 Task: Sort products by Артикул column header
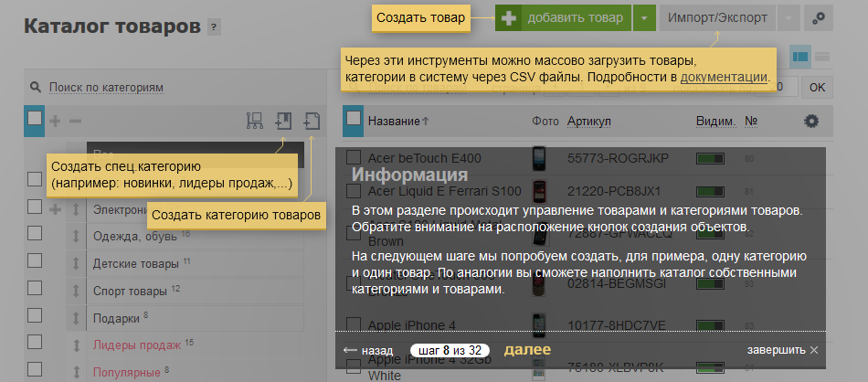(x=589, y=122)
